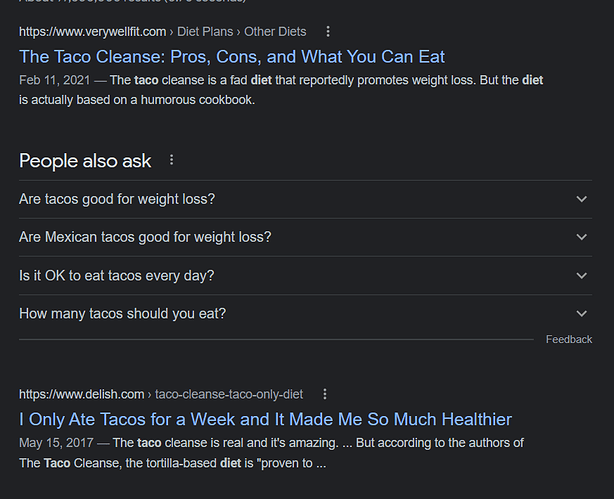Viewport: 614px width, 499px height.
Task: Click the delish.com URL text
Action: (81, 394)
